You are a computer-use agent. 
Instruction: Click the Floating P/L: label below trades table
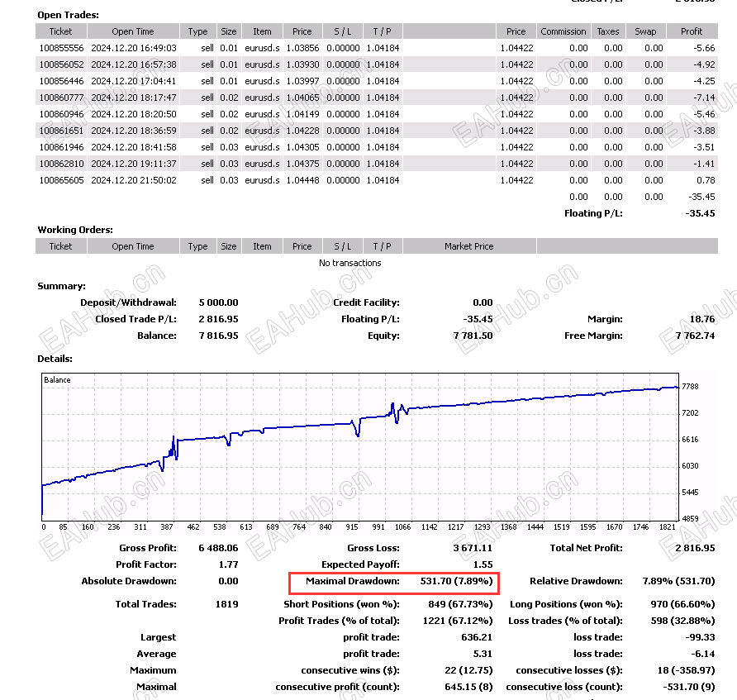tap(593, 213)
